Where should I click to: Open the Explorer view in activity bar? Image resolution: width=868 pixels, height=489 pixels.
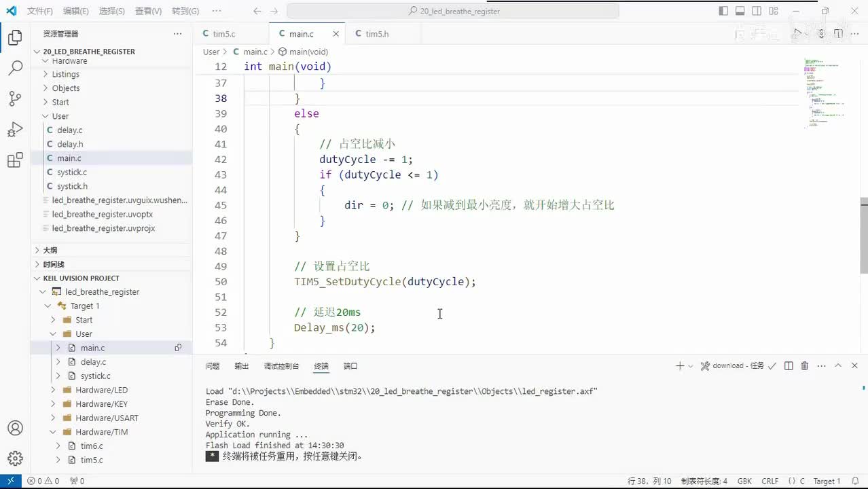point(15,37)
